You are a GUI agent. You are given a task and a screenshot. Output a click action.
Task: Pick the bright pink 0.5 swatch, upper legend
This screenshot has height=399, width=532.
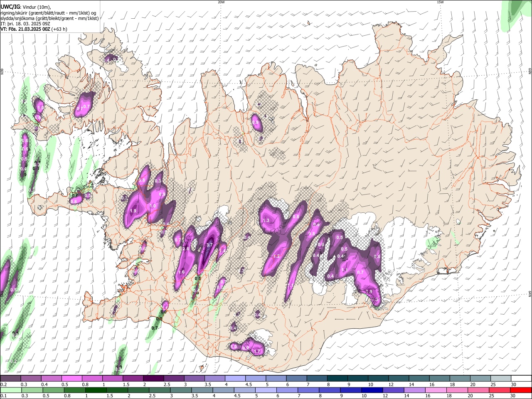[71, 379]
